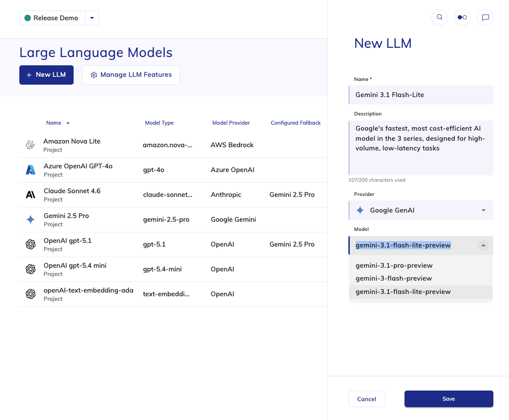Sort by Model Provider column header
This screenshot has width=509, height=420.
(x=231, y=123)
